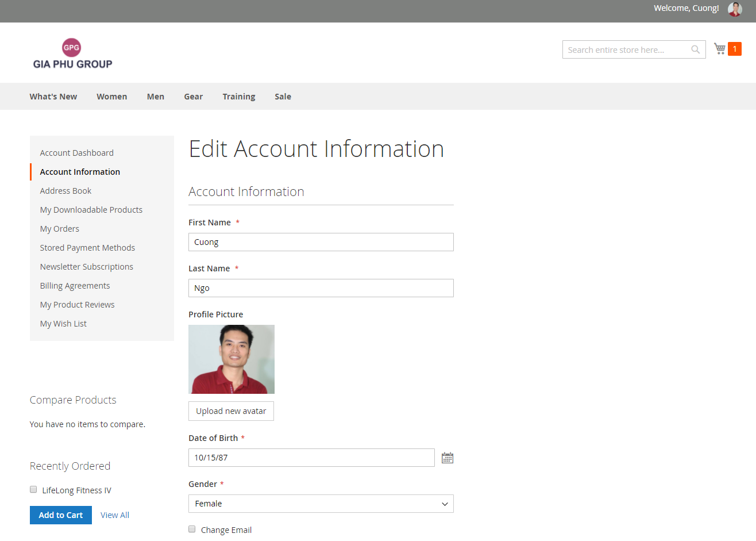Open Billing Agreements
This screenshot has height=541, width=756.
[x=75, y=286]
